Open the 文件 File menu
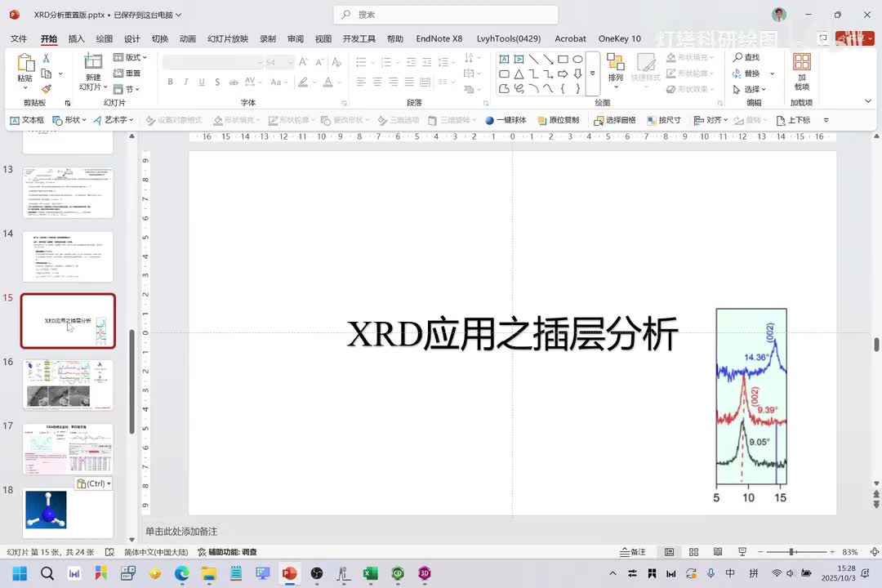The height and width of the screenshot is (588, 882). click(19, 38)
